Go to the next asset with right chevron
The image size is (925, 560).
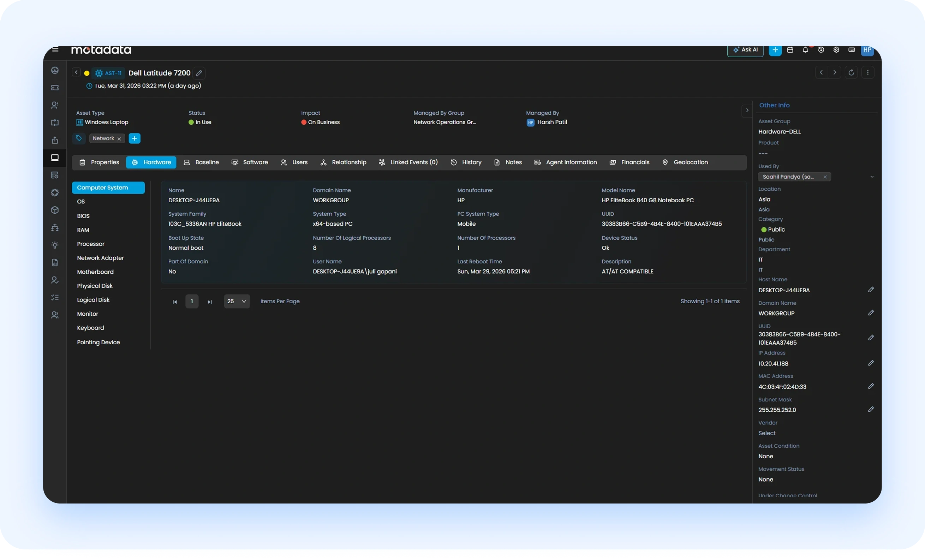835,73
